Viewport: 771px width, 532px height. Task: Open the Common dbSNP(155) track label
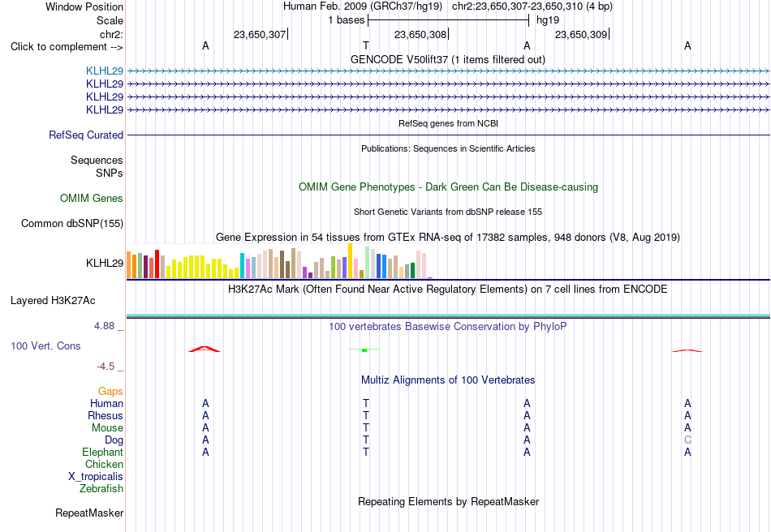[71, 224]
